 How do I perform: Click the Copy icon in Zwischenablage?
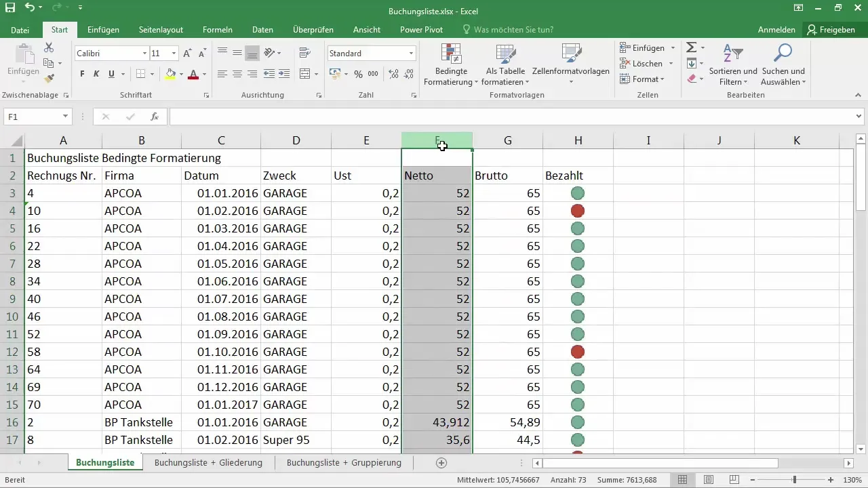(x=49, y=63)
